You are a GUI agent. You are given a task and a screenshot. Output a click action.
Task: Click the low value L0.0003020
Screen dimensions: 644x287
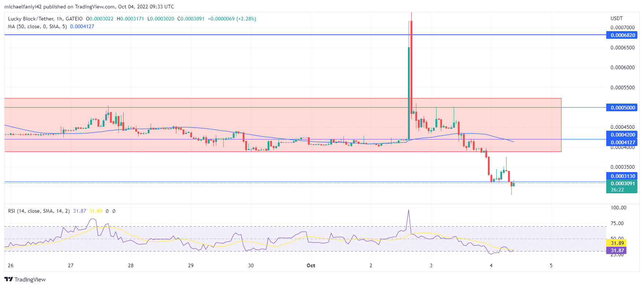pos(161,19)
